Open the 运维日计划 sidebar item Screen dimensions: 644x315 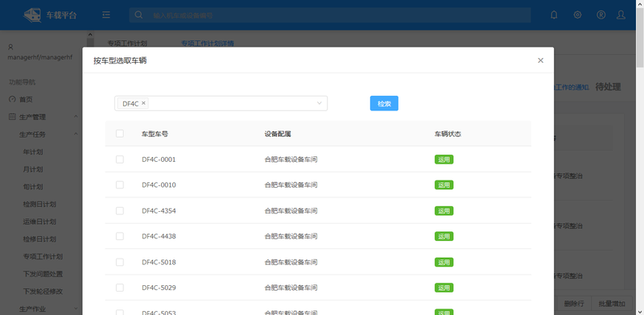pyautogui.click(x=39, y=222)
